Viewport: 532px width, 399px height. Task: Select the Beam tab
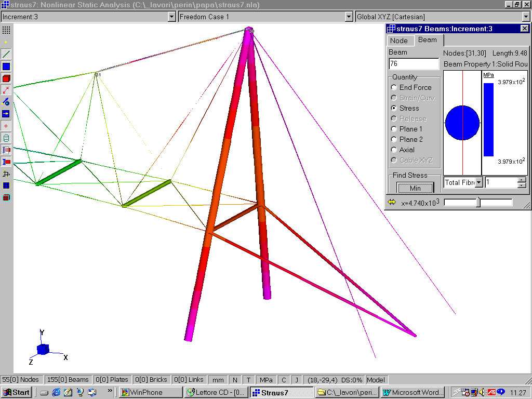[428, 40]
